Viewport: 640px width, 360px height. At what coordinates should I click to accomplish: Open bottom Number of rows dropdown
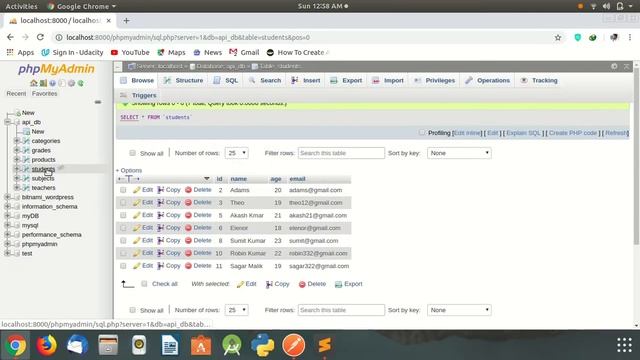click(236, 310)
